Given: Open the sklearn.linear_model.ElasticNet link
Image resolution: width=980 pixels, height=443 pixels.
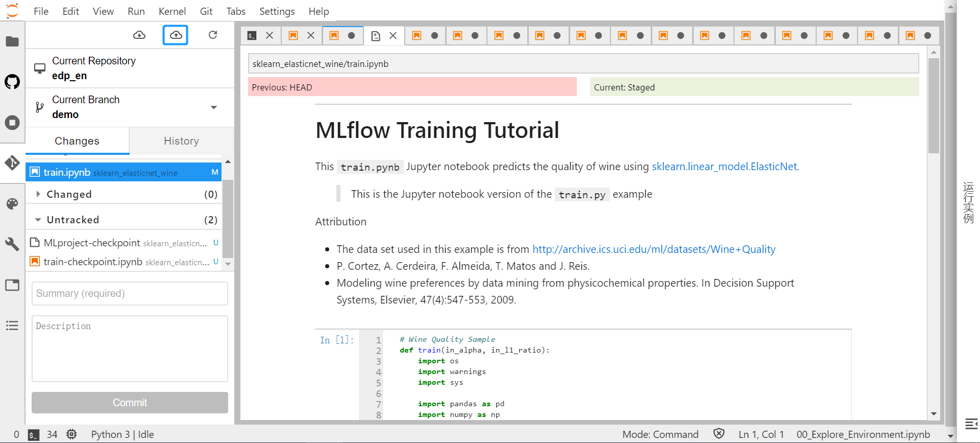Looking at the screenshot, I should (724, 167).
